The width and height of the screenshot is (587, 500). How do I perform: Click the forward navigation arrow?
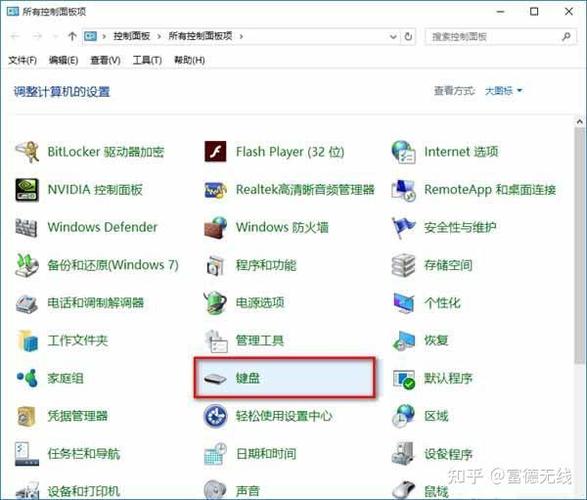(x=37, y=36)
